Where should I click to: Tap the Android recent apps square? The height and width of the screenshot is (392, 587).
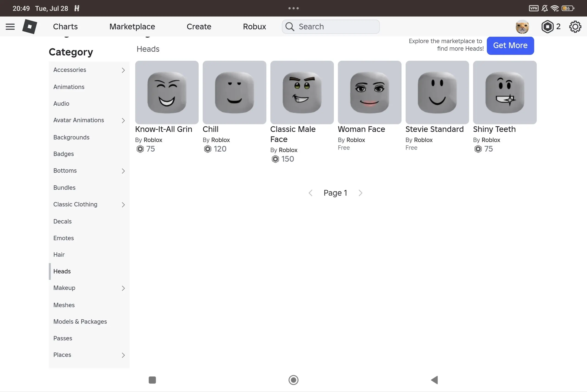click(x=152, y=380)
